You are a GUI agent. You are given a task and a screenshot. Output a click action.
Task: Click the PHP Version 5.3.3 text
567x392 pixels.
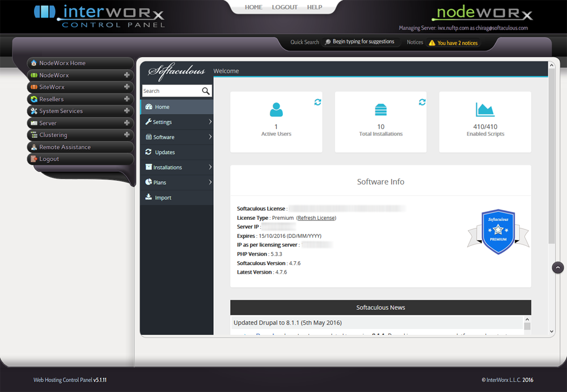coord(260,254)
